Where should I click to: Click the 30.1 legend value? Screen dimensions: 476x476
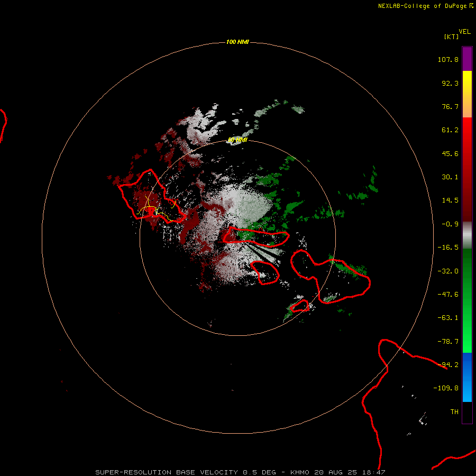pos(450,177)
